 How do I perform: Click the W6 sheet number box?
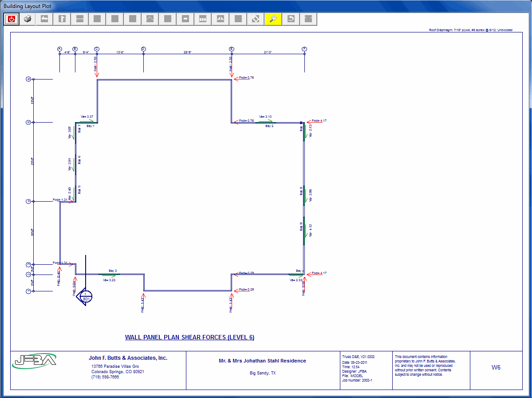tap(496, 367)
